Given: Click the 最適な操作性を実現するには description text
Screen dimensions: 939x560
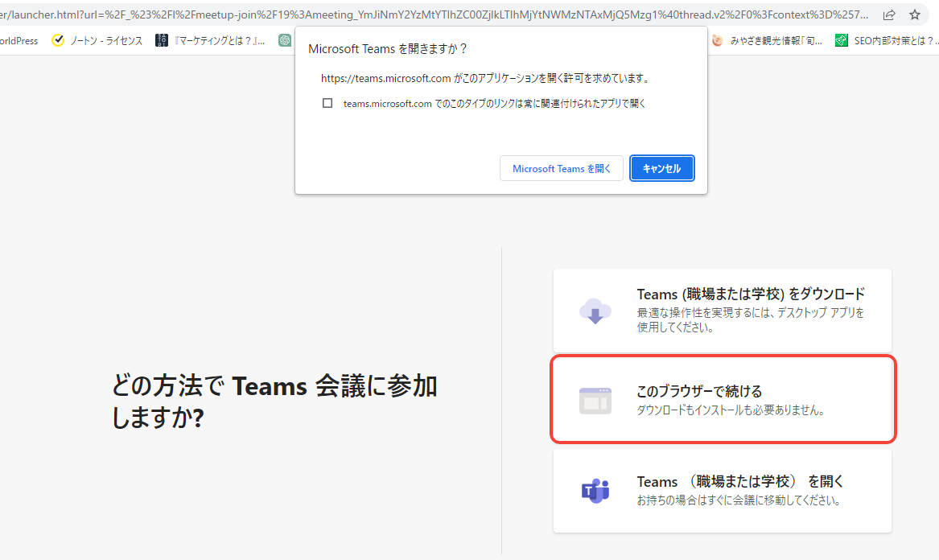Looking at the screenshot, I should click(x=751, y=320).
